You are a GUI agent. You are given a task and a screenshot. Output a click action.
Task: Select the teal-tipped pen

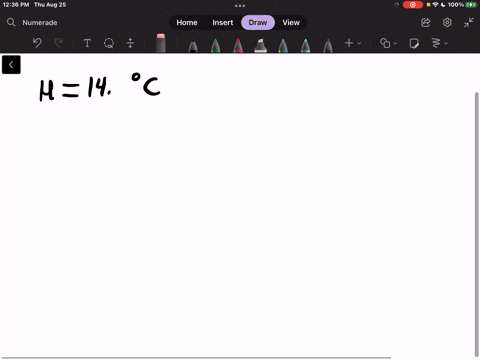pyautogui.click(x=305, y=46)
